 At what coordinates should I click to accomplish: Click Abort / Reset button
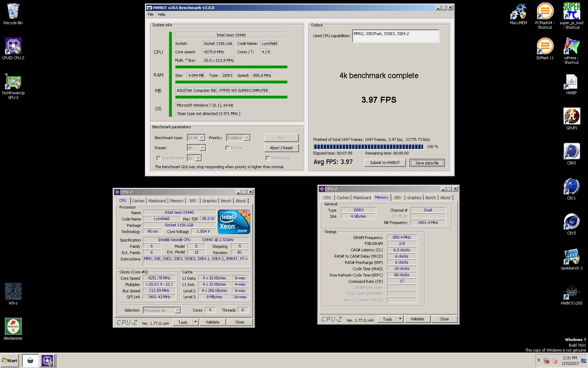coord(281,148)
